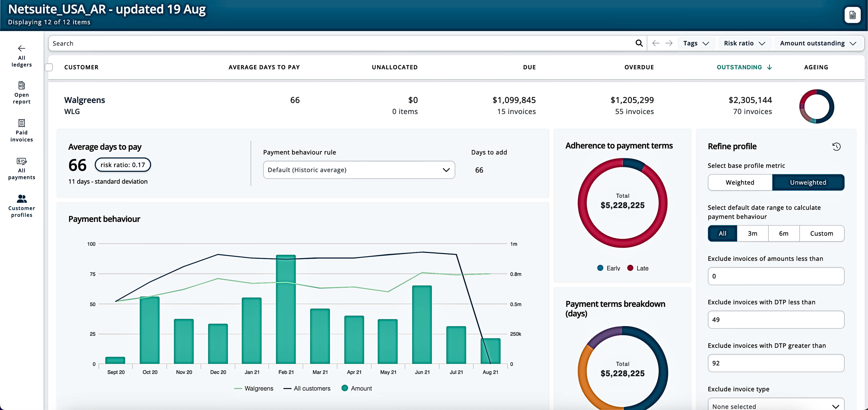This screenshot has width=868, height=410.
Task: Expand the Tags filter dropdown
Action: coord(696,43)
